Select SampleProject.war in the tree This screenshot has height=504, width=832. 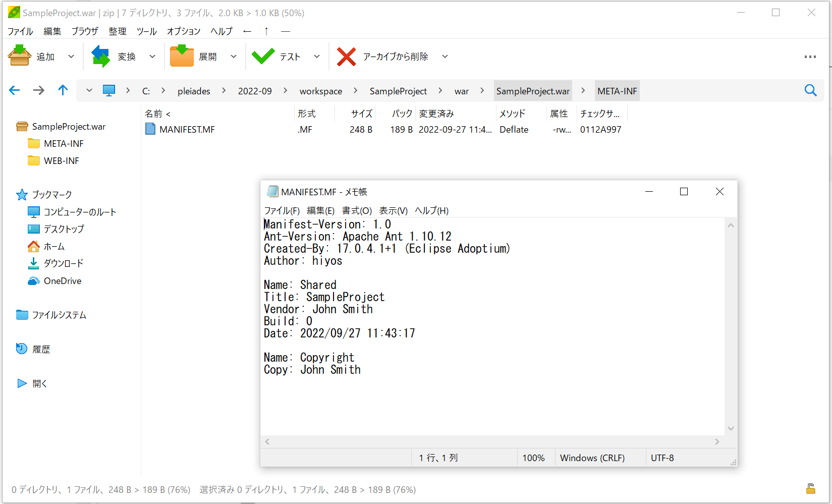pyautogui.click(x=69, y=127)
